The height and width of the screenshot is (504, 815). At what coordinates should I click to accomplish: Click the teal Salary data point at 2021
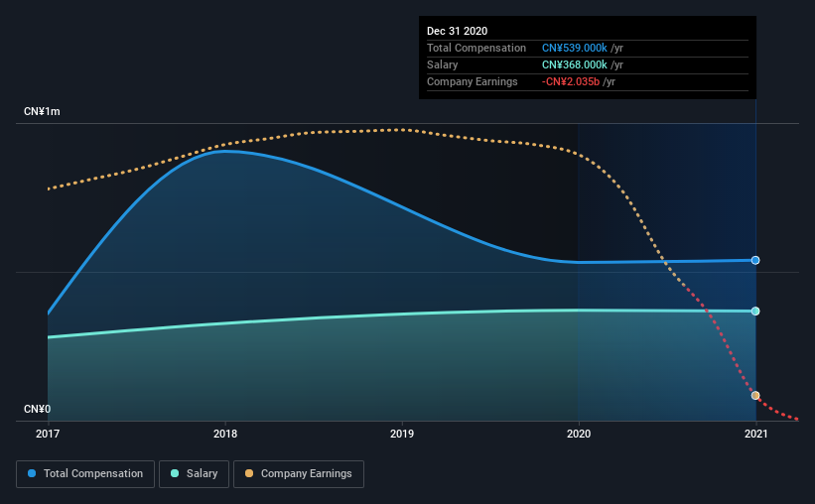(755, 312)
